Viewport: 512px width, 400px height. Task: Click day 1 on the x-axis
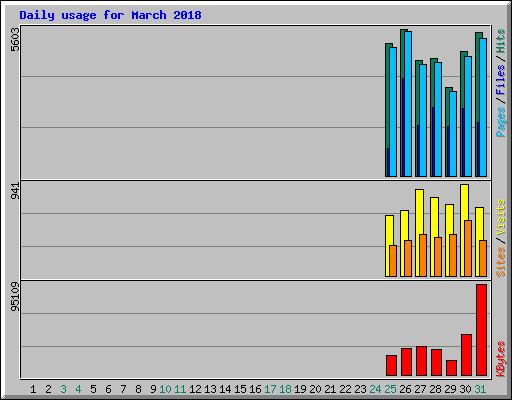tap(33, 389)
